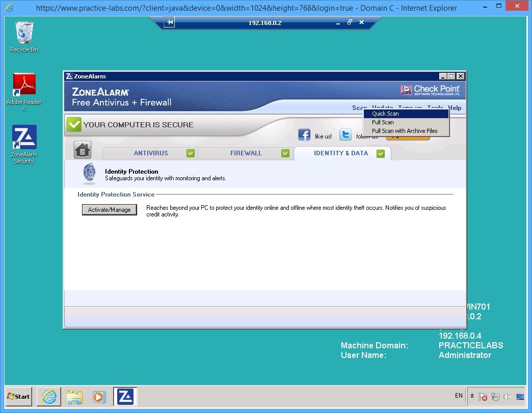This screenshot has height=413, width=532.
Task: Toggle the Identity & Data checkbox
Action: click(x=380, y=153)
